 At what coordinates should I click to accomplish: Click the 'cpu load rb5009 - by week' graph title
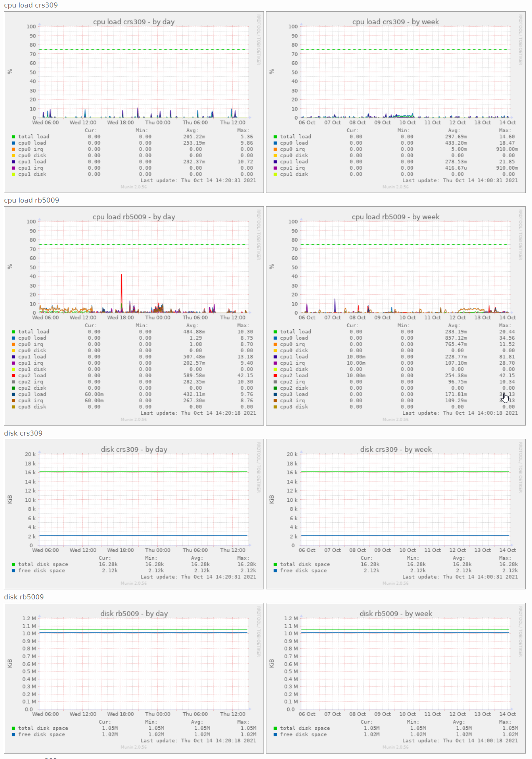(396, 217)
